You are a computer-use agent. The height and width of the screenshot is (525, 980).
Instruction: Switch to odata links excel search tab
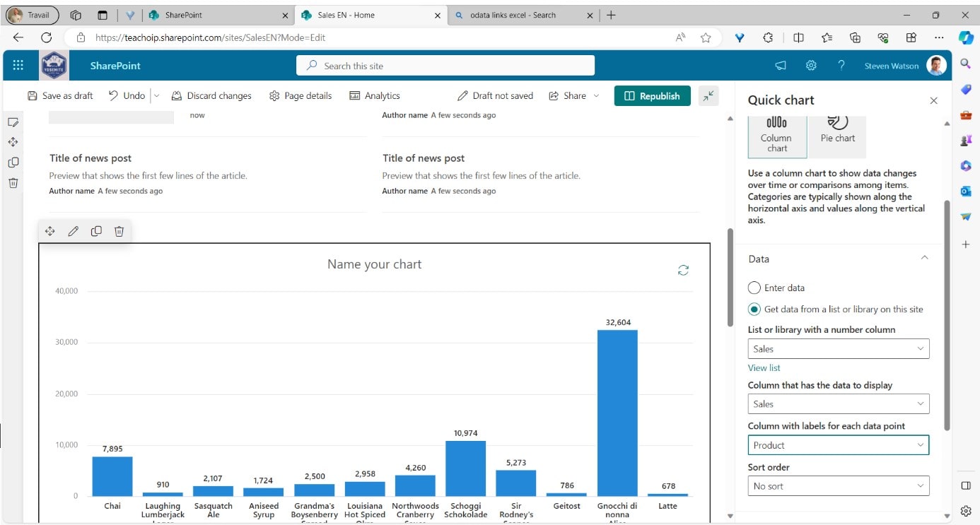[523, 15]
